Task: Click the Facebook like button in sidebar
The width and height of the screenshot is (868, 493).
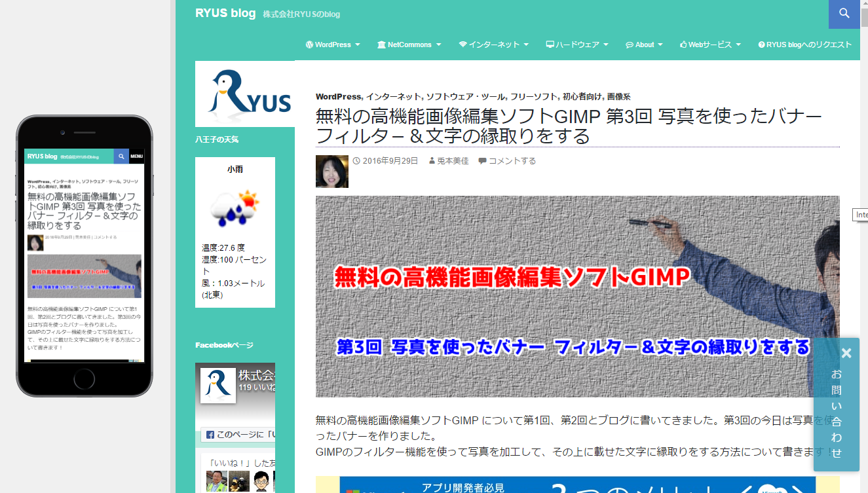Action: tap(239, 434)
